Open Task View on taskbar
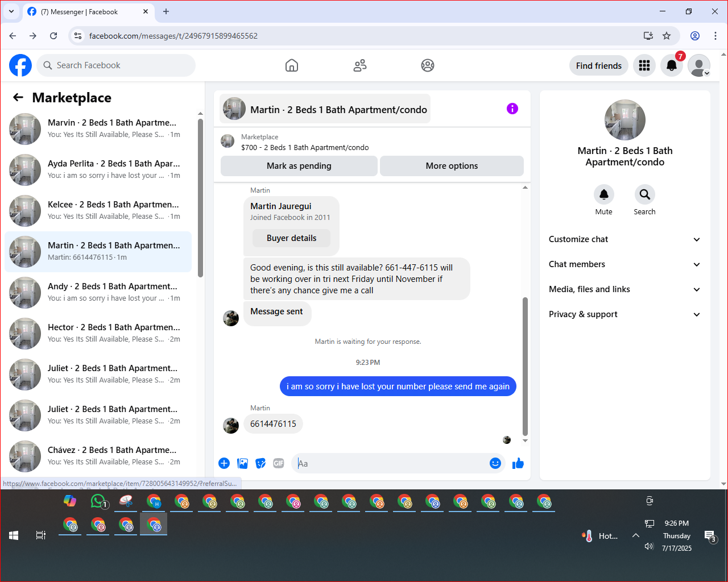Screen dimensions: 728x582 (41, 535)
